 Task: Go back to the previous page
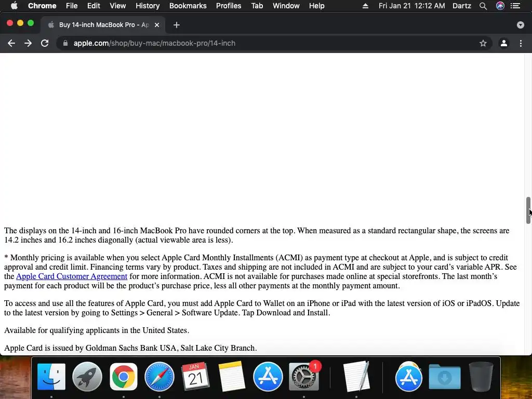pos(11,43)
